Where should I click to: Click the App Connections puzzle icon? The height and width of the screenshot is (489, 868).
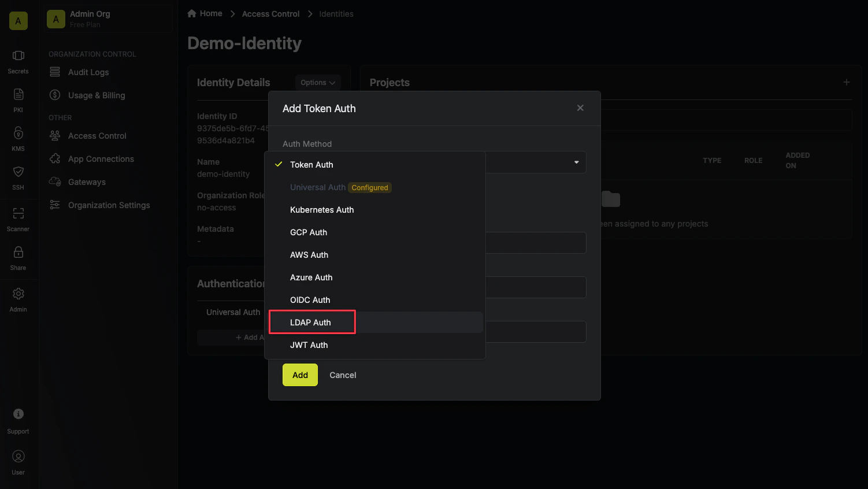[x=55, y=158]
